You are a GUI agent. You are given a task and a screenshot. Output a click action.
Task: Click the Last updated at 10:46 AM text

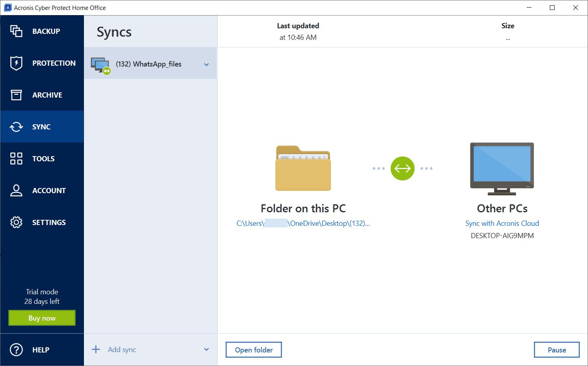[x=298, y=31]
